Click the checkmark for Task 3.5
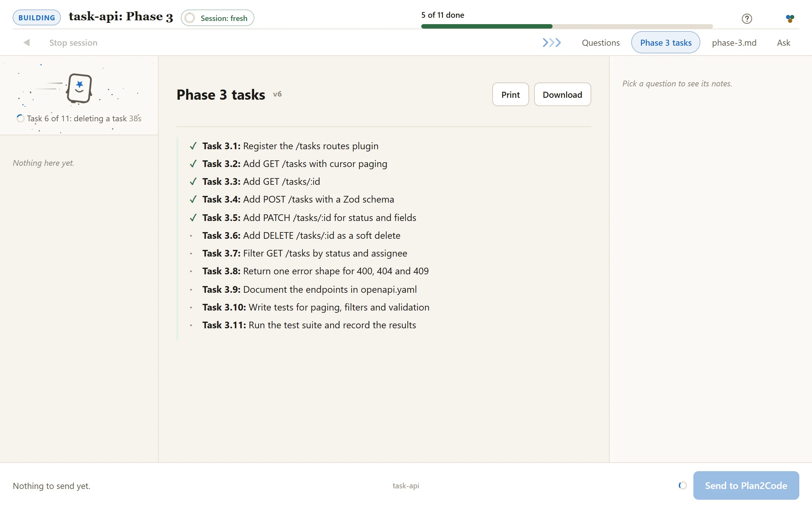This screenshot has height=508, width=812. (x=193, y=218)
